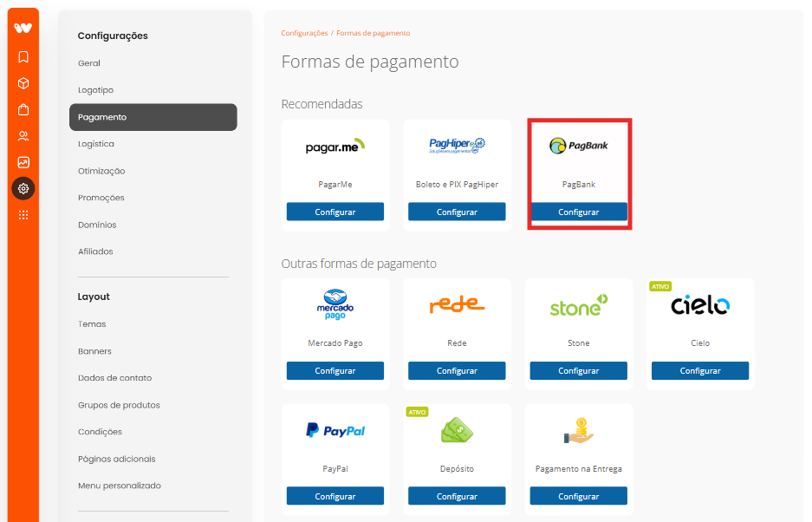
Task: Click the Rede logo
Action: coord(457,305)
